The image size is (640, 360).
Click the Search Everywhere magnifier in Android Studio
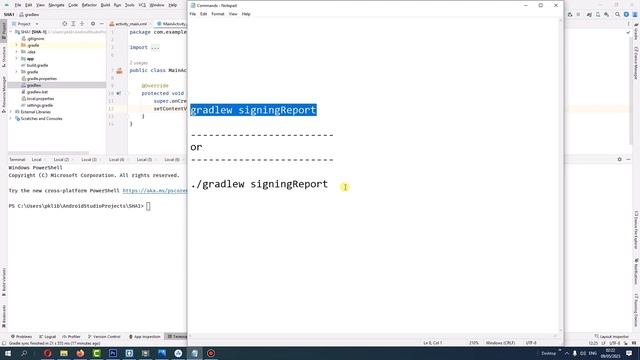(617, 14)
